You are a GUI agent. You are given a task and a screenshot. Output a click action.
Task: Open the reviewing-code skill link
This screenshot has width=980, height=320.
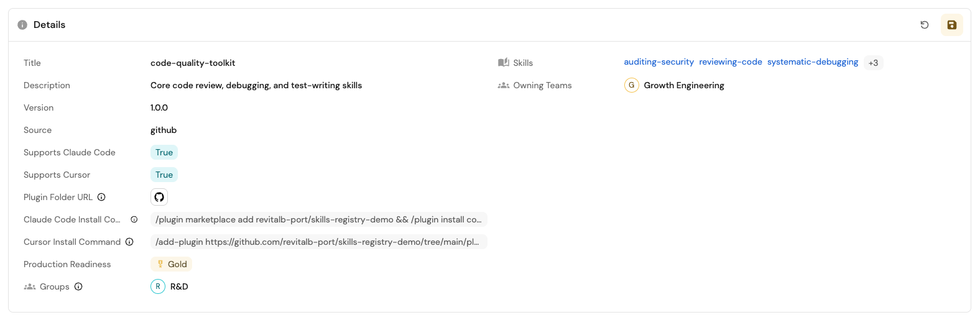tap(731, 62)
